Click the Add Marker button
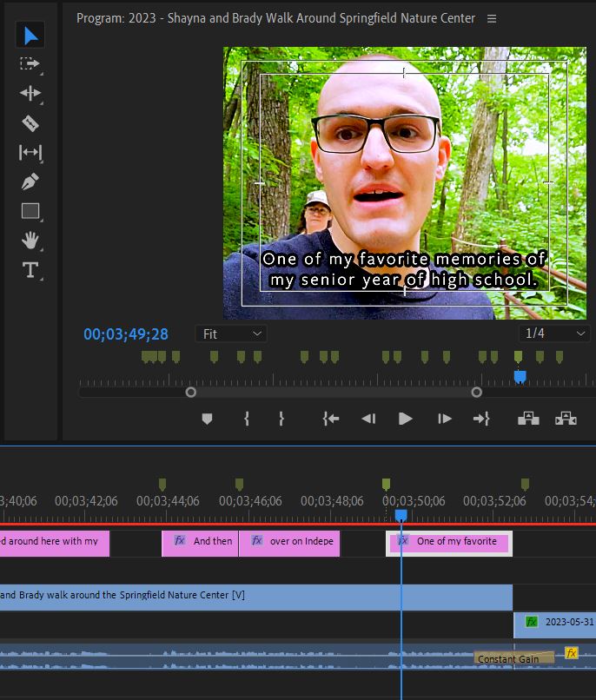Screen dimensions: 596x700 click(x=207, y=419)
